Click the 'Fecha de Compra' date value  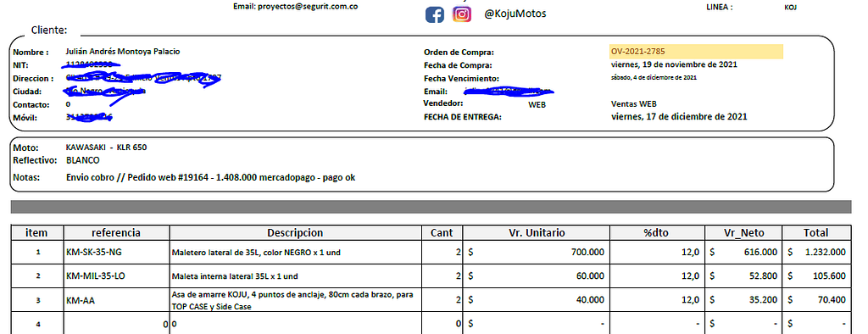coord(674,64)
